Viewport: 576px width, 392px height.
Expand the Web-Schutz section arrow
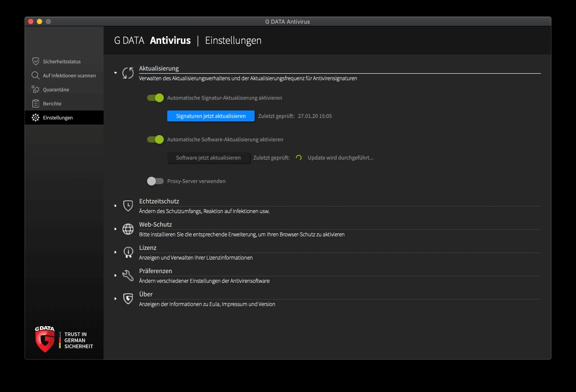pos(115,229)
